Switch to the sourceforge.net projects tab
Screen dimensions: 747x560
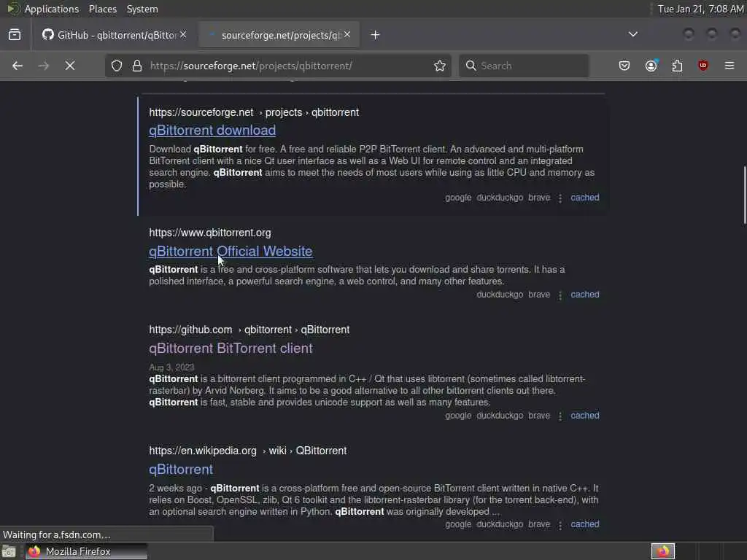point(279,35)
